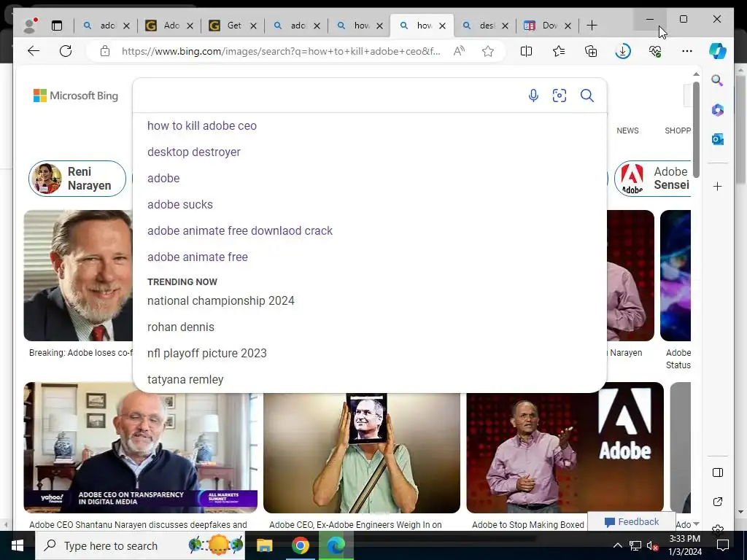Open Windows Start menu
This screenshot has height=560, width=747.
coord(18,545)
